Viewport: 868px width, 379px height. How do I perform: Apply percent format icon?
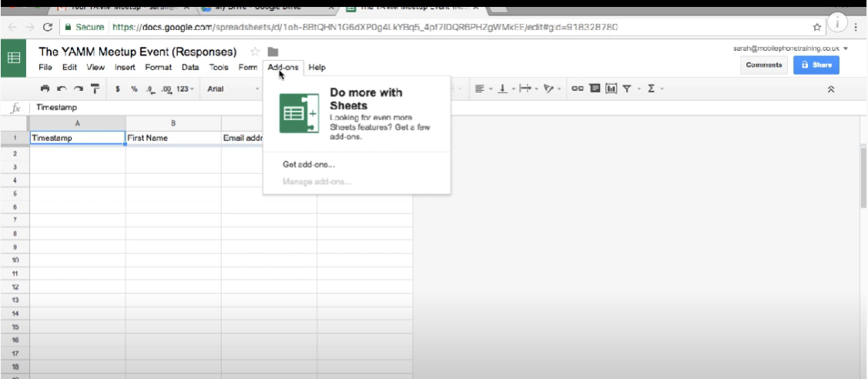click(x=134, y=89)
